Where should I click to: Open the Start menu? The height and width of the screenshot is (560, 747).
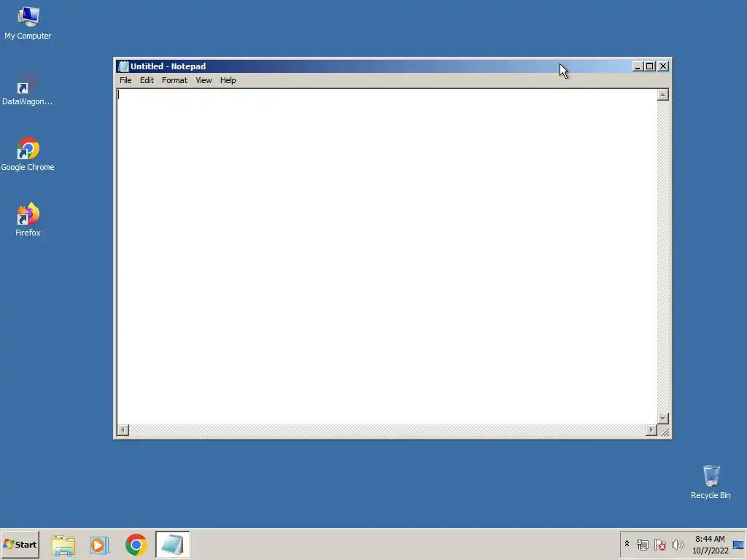click(x=20, y=545)
